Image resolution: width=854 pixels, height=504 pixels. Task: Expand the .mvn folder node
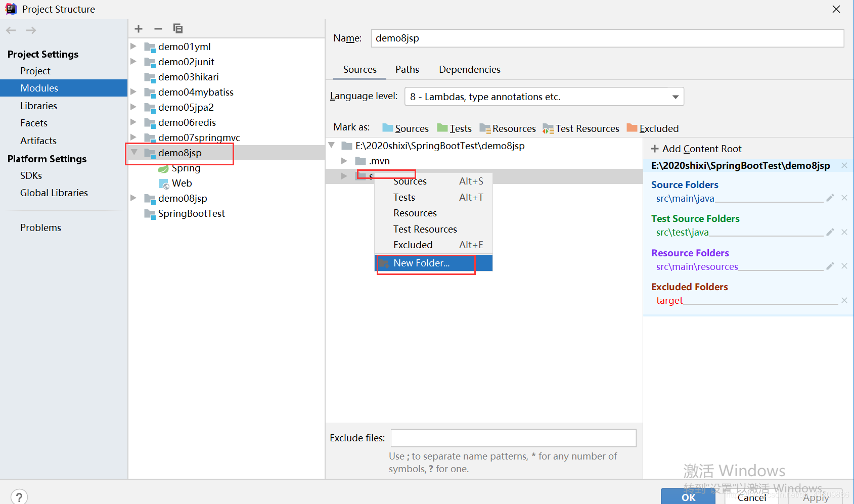coord(344,161)
